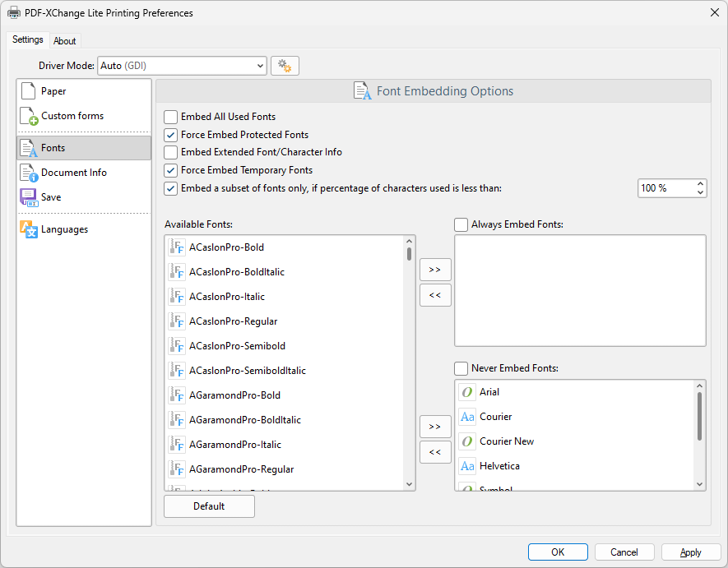Screen dimensions: 728x568
Task: Toggle Embed a subset of fonts only checkbox
Action: click(171, 188)
